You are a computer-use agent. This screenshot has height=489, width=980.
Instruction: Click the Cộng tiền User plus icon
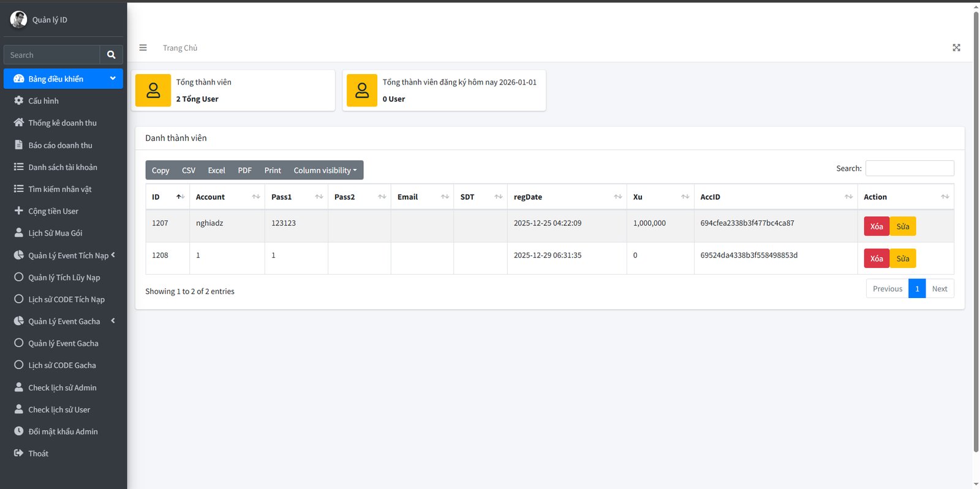[x=19, y=211]
